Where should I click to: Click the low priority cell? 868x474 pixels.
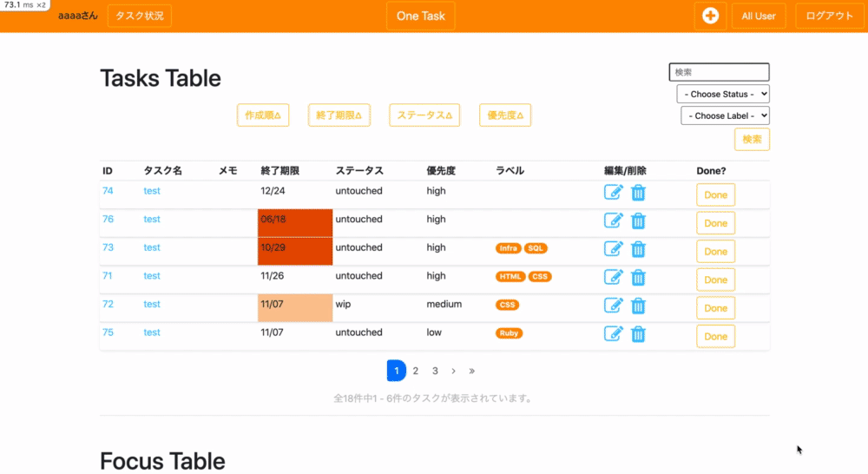[x=458, y=336]
